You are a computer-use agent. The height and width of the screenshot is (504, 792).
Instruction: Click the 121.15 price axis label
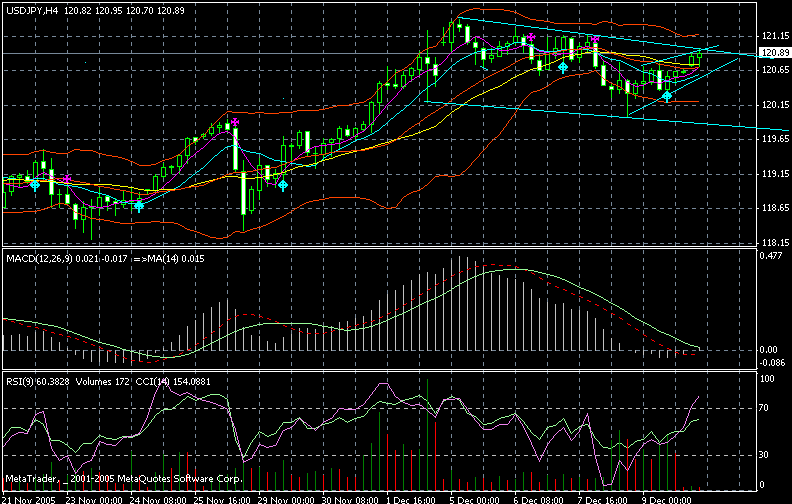(x=775, y=36)
